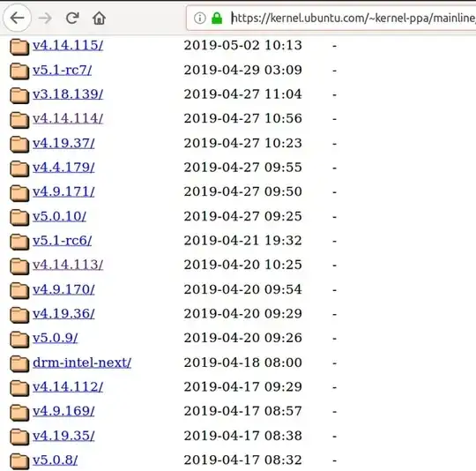The image size is (476, 471).
Task: Click folder icon beside drm-intel-next/
Action: [x=19, y=363]
